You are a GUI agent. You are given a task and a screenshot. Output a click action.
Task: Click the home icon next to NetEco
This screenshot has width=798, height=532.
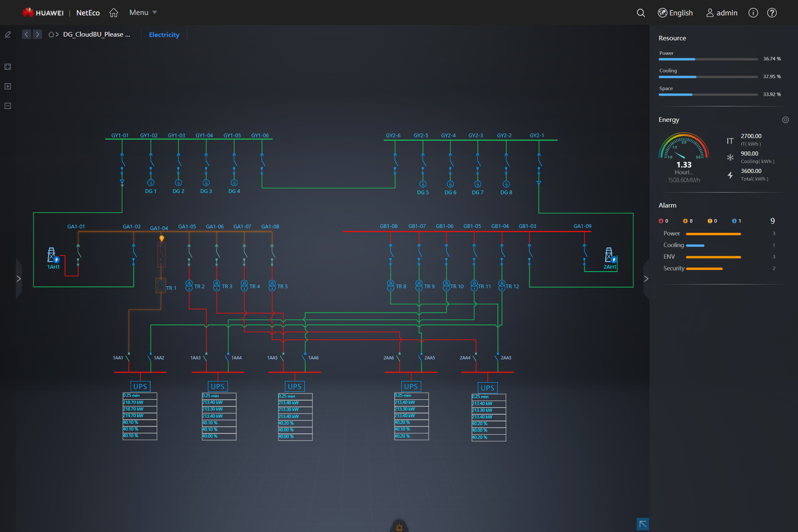click(x=114, y=12)
